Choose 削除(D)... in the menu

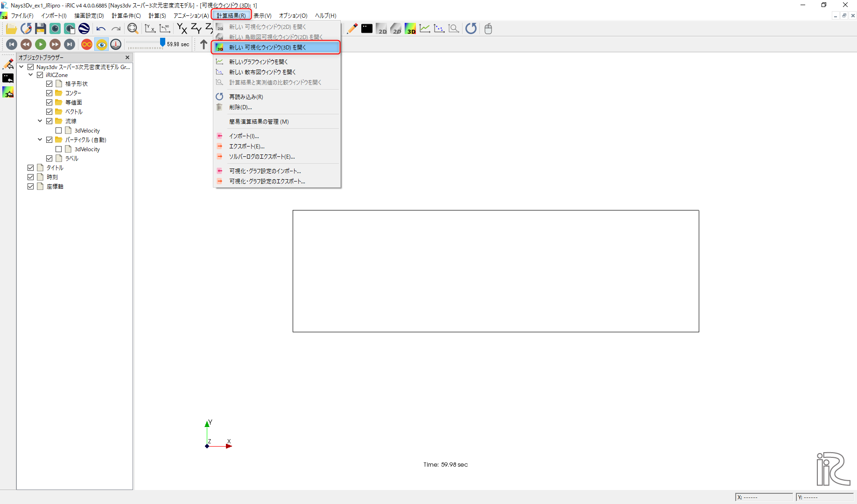276,107
